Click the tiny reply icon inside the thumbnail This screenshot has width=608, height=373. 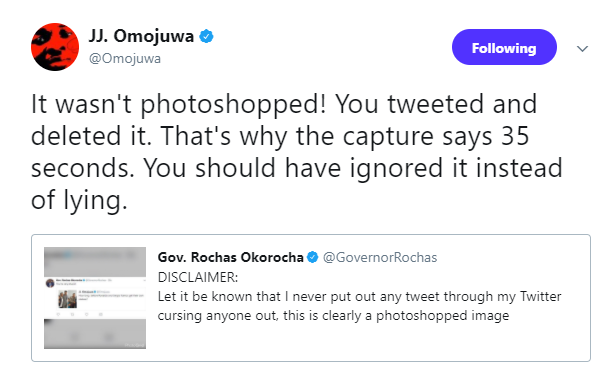tap(58, 314)
